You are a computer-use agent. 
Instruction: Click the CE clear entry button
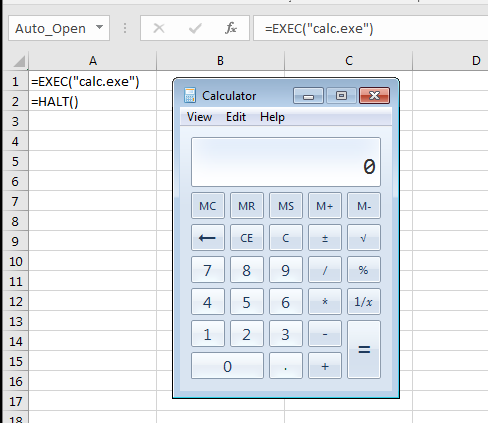(x=247, y=238)
